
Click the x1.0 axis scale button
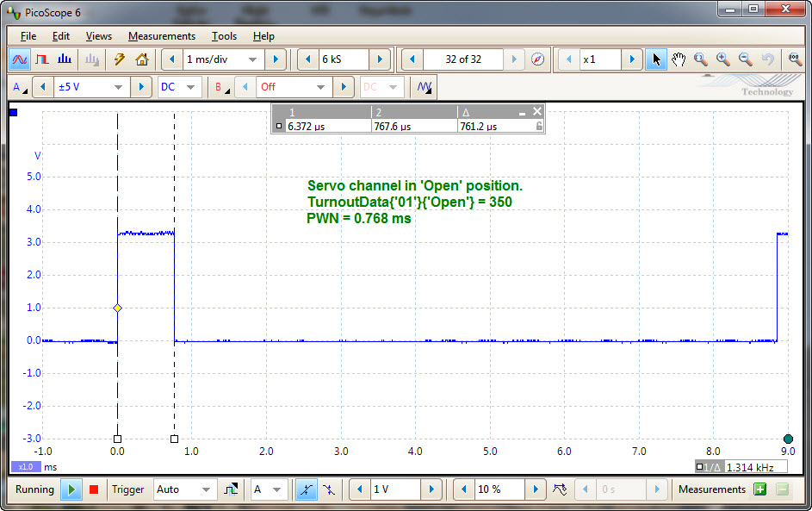pos(25,467)
